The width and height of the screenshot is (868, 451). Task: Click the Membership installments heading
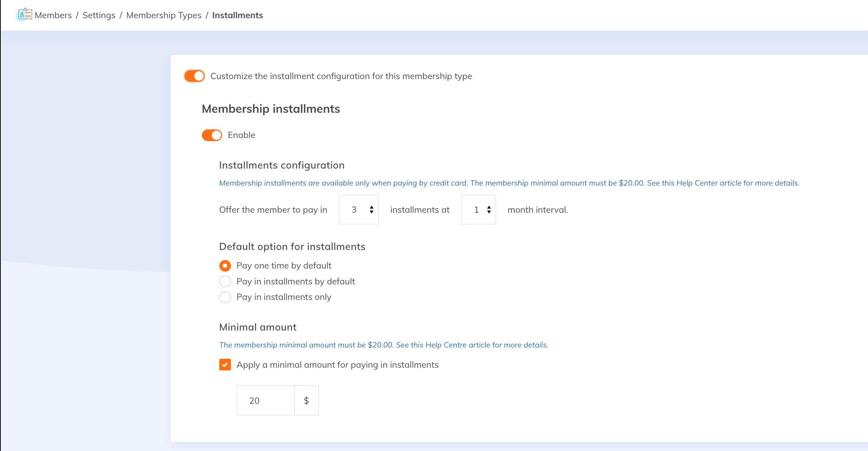coord(271,109)
